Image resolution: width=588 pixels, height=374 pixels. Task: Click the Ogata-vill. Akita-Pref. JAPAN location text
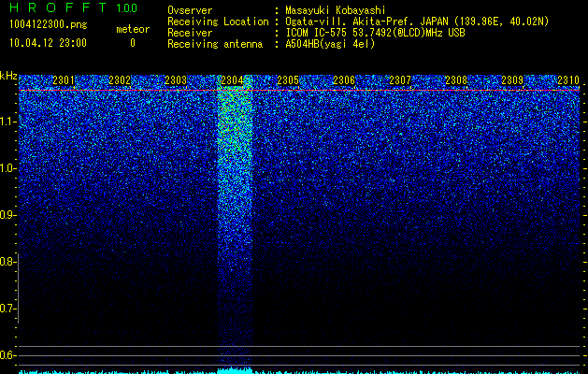(x=417, y=22)
